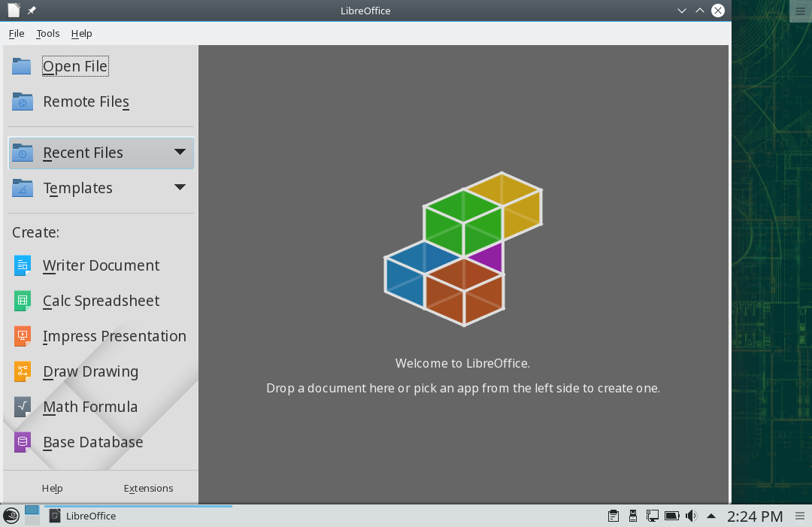
Task: Create a Draw Drawing
Action: coord(90,371)
